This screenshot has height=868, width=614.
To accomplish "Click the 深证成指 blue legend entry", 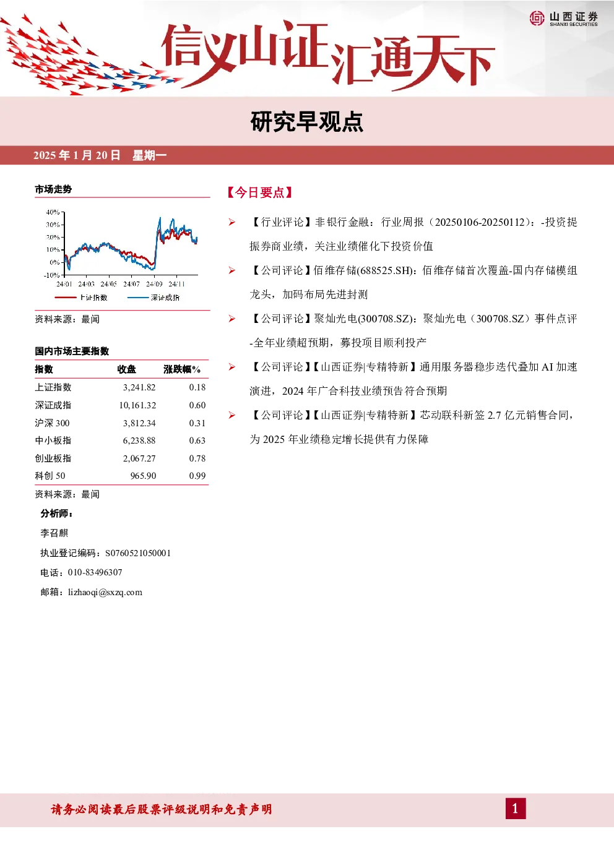I will [153, 298].
